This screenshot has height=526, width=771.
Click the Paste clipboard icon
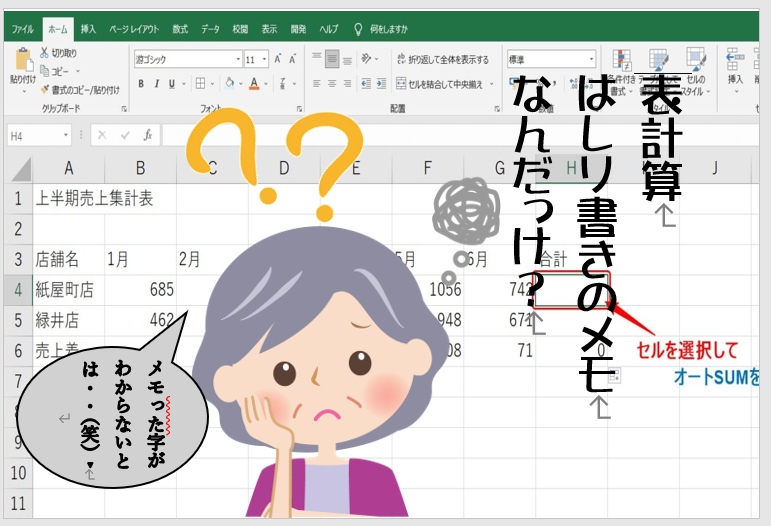point(22,60)
